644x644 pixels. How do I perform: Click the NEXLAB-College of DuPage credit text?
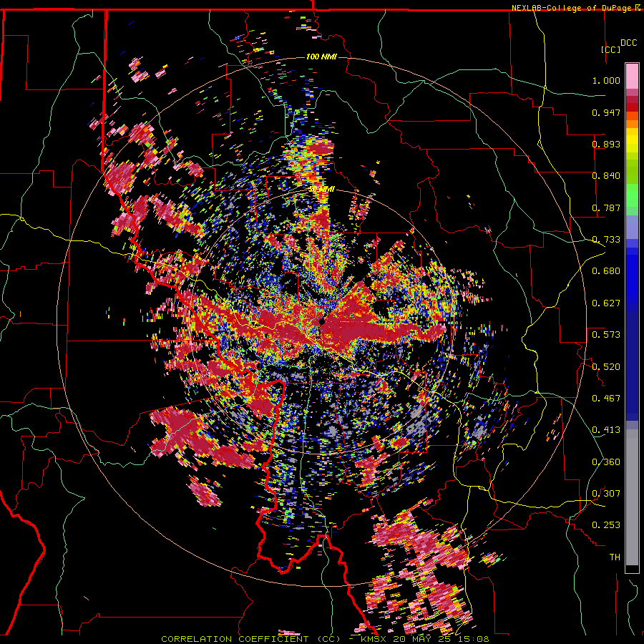(x=571, y=8)
